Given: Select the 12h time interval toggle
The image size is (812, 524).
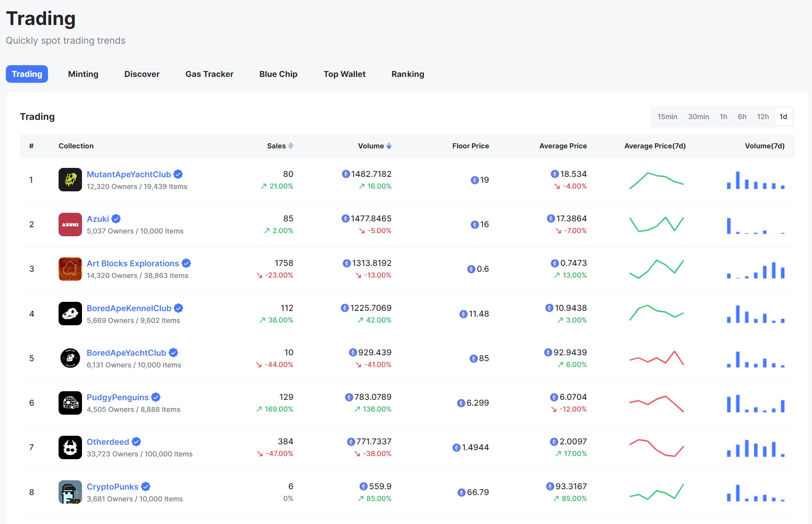Looking at the screenshot, I should click(764, 116).
